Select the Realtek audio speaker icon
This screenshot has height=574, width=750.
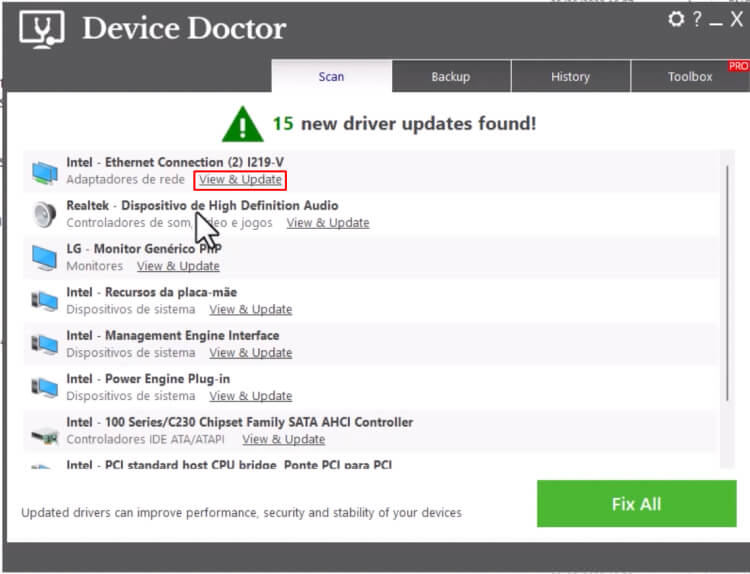coord(44,215)
